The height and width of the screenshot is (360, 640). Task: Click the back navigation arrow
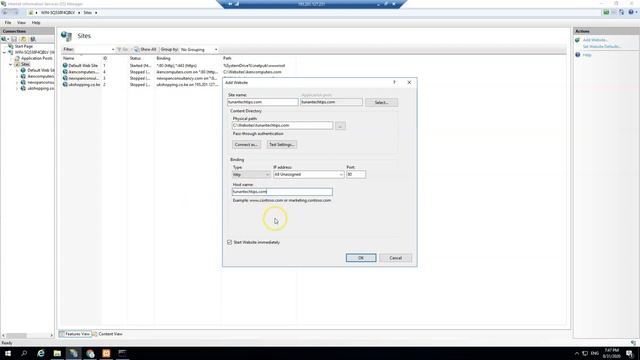(5, 13)
